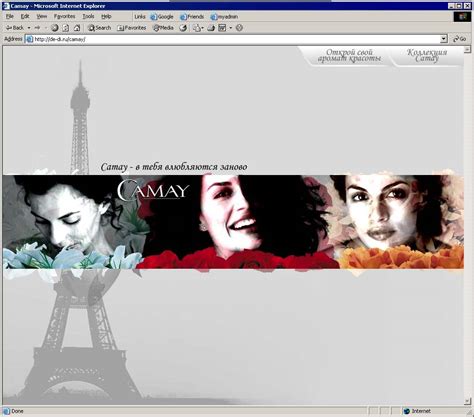Click the vertical scrollbar up arrow
The height and width of the screenshot is (417, 474).
[467, 49]
